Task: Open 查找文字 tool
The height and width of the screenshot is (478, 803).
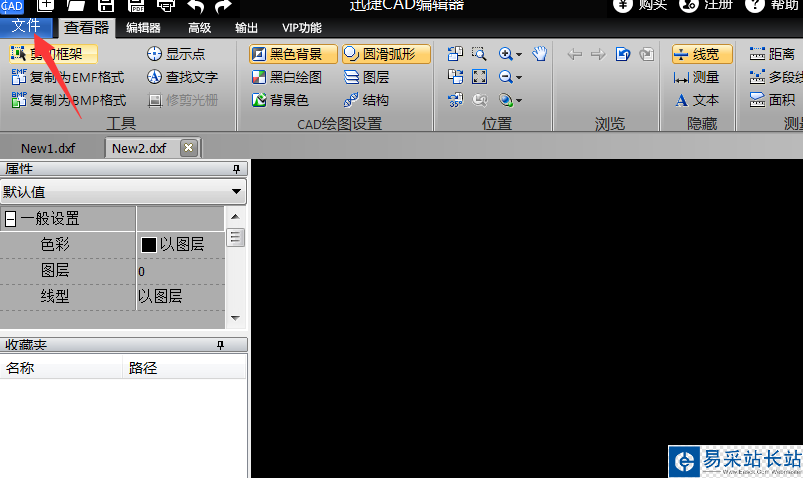Action: pyautogui.click(x=182, y=77)
